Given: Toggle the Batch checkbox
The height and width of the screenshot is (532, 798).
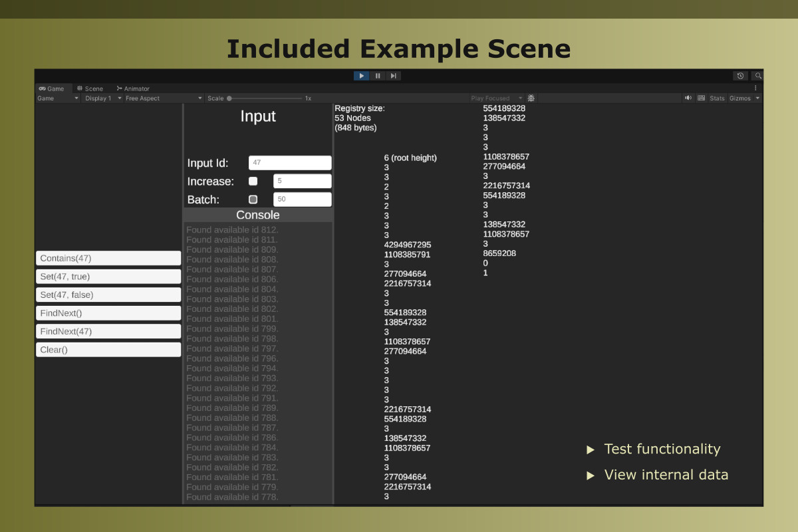Looking at the screenshot, I should [253, 199].
